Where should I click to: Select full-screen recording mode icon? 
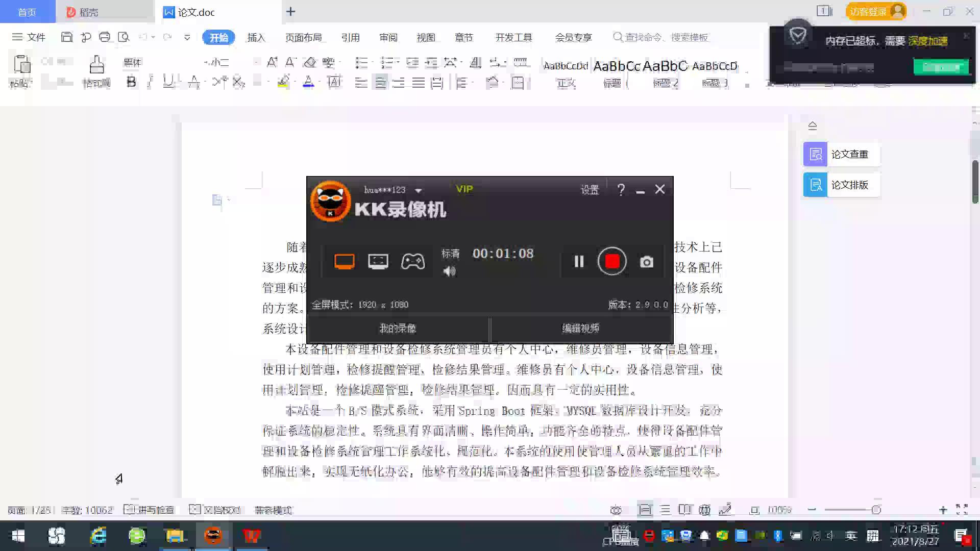(344, 262)
